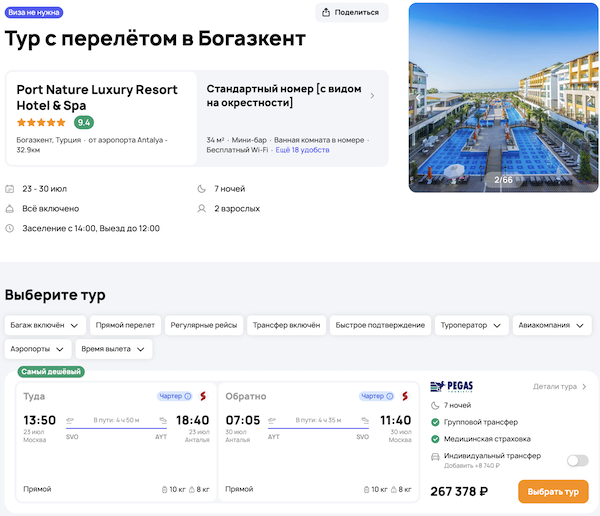Open the Авиакомпания dropdown
600x516 pixels.
coord(551,325)
